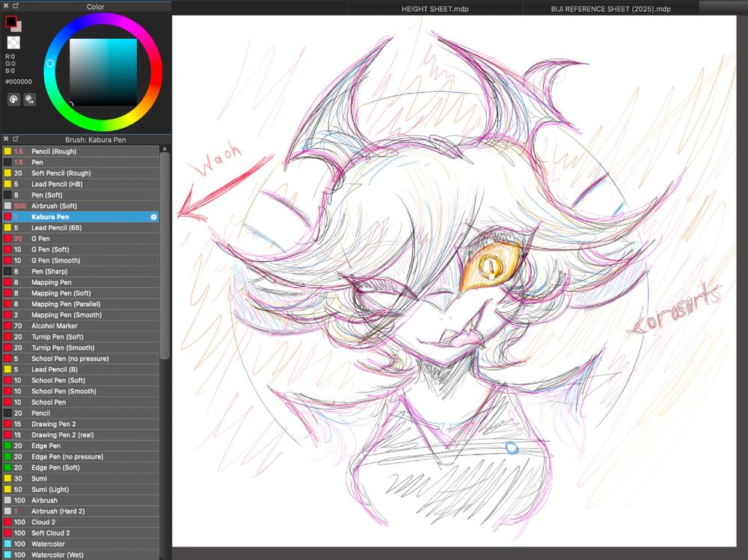Screen dimensions: 748x560
Task: Select the Edge Pen (Soft) brush
Action: coord(81,468)
